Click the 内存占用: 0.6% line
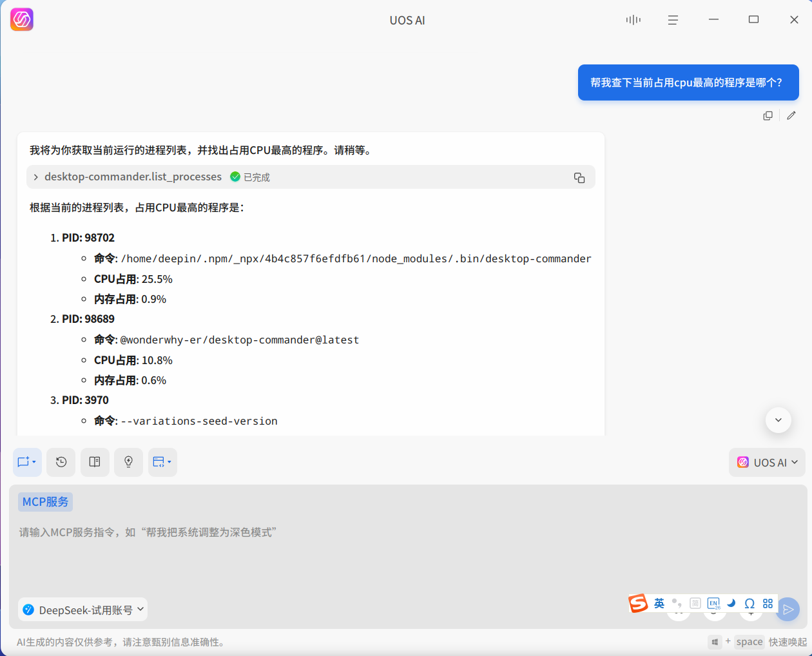This screenshot has height=656, width=812. tap(130, 380)
